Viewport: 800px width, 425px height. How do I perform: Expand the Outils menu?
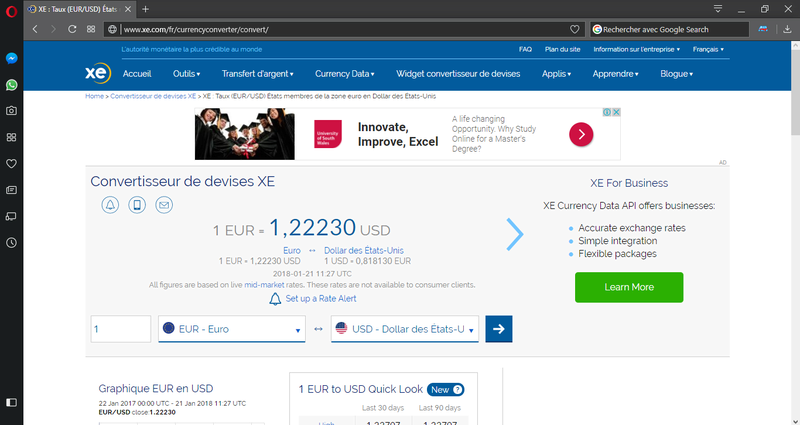[186, 74]
